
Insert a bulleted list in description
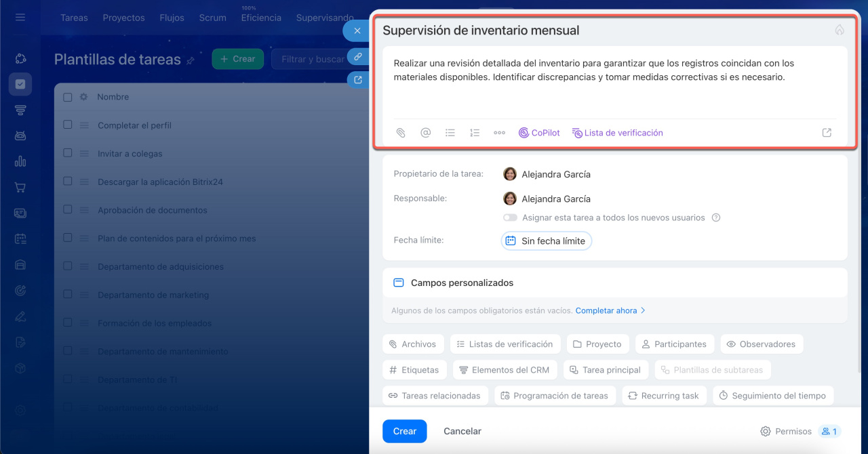click(450, 133)
